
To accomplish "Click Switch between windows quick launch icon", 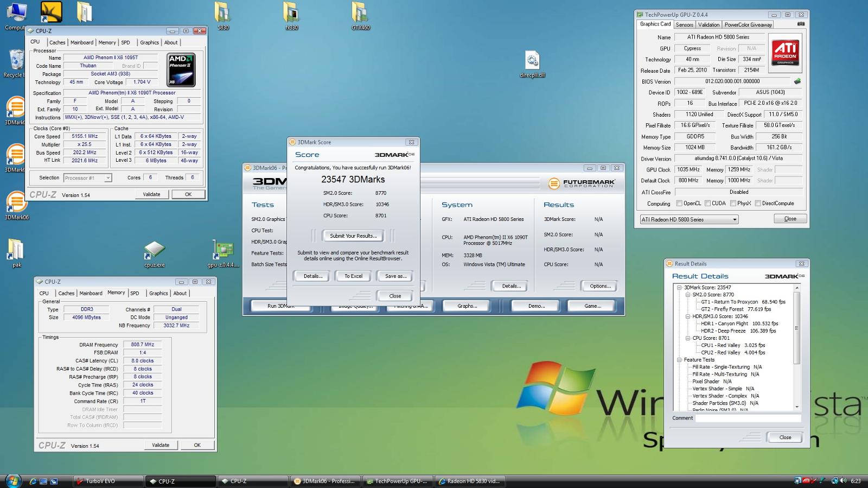I will 54,481.
